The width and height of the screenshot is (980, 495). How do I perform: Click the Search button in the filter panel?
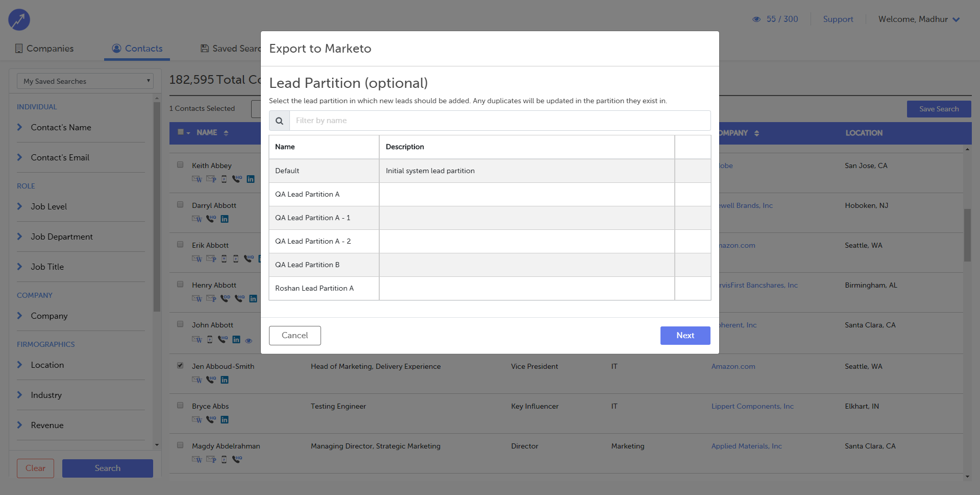[108, 468]
